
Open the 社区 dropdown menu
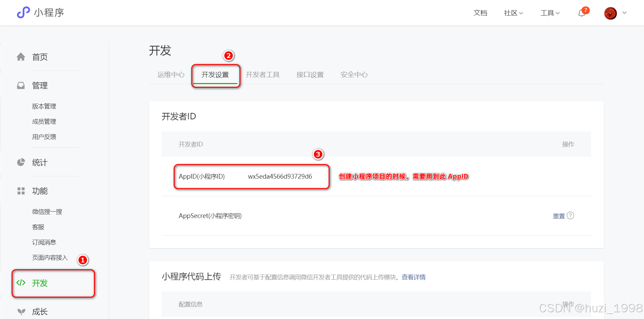click(513, 13)
